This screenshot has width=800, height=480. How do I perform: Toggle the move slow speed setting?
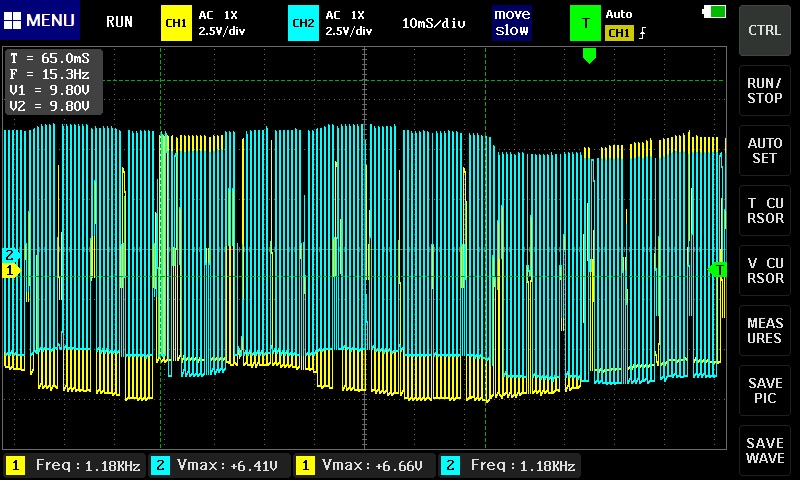pos(511,22)
